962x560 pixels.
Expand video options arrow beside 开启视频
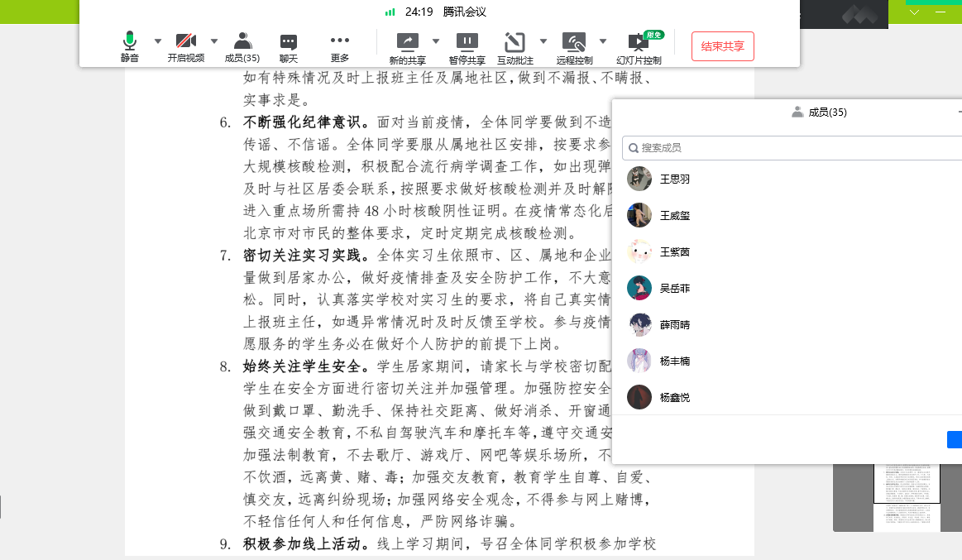[214, 41]
